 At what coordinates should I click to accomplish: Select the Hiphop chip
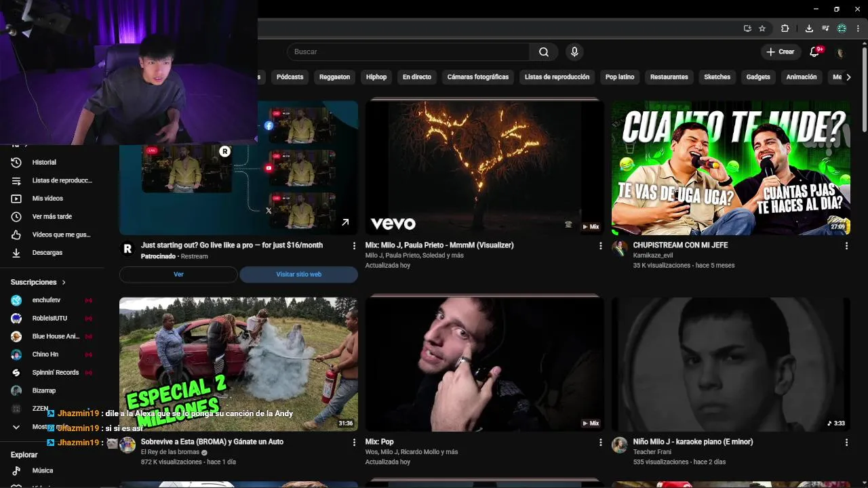[376, 77]
